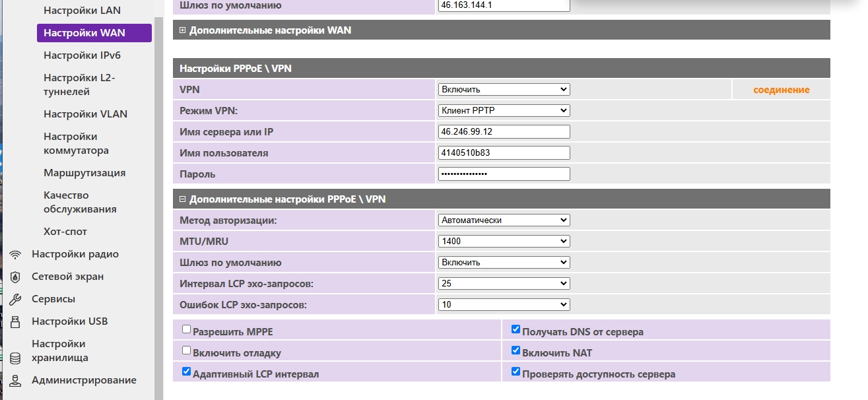Screen dimensions: 868x400
Task: Open the Хот-спот sidebar link
Action: pyautogui.click(x=65, y=232)
